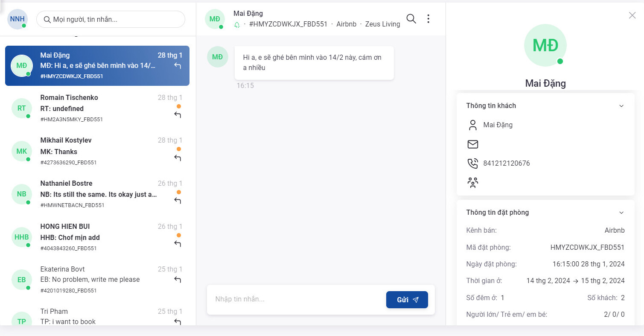Click the reply arrow on Mikhail Kostylev conversation
This screenshot has height=336, width=644.
click(178, 158)
